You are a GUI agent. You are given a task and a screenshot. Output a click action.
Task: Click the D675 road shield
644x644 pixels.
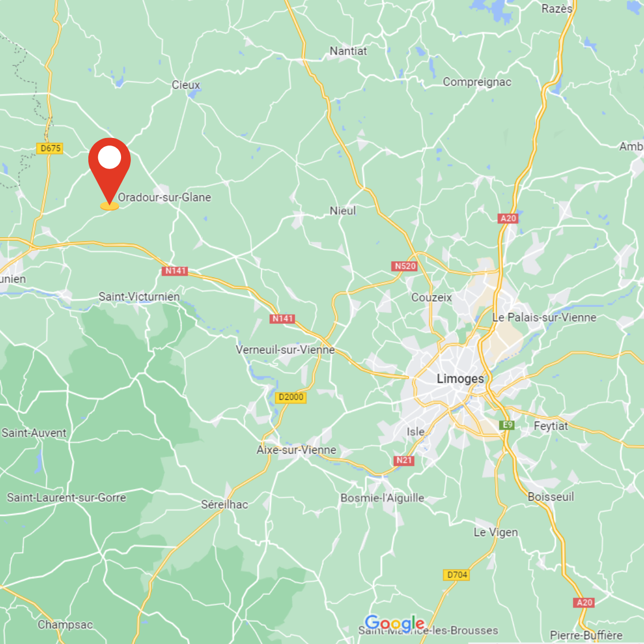tap(50, 148)
